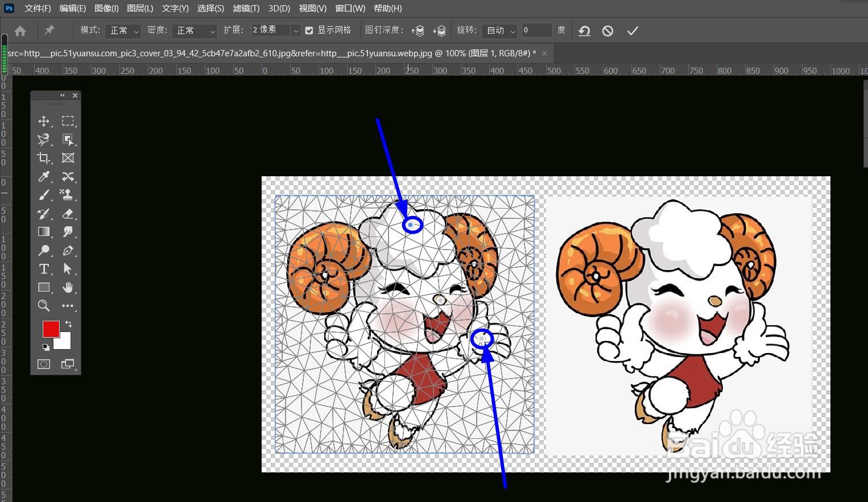Select the Pen tool
This screenshot has width=868, height=502.
click(x=68, y=251)
